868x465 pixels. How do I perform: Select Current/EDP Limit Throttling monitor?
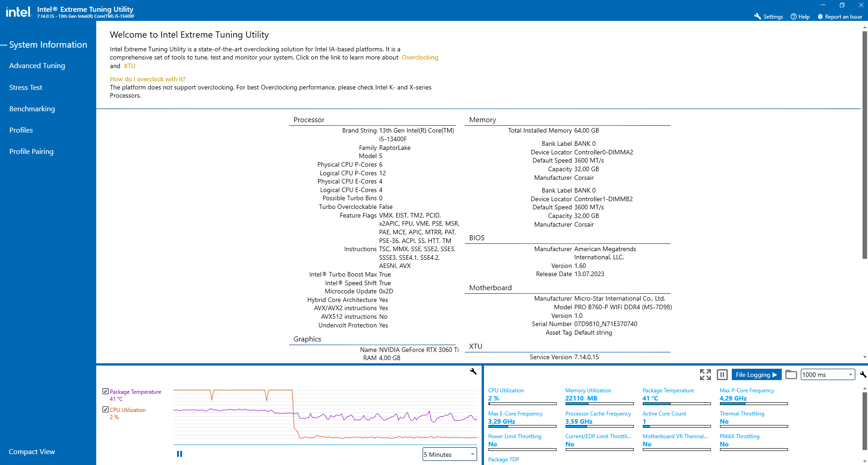click(599, 443)
